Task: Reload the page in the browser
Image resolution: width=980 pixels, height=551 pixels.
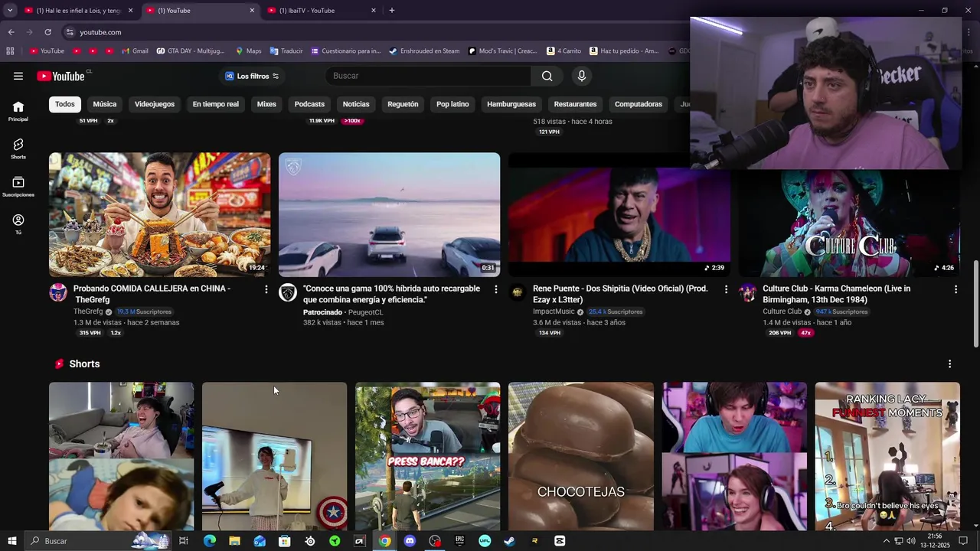Action: tap(47, 32)
